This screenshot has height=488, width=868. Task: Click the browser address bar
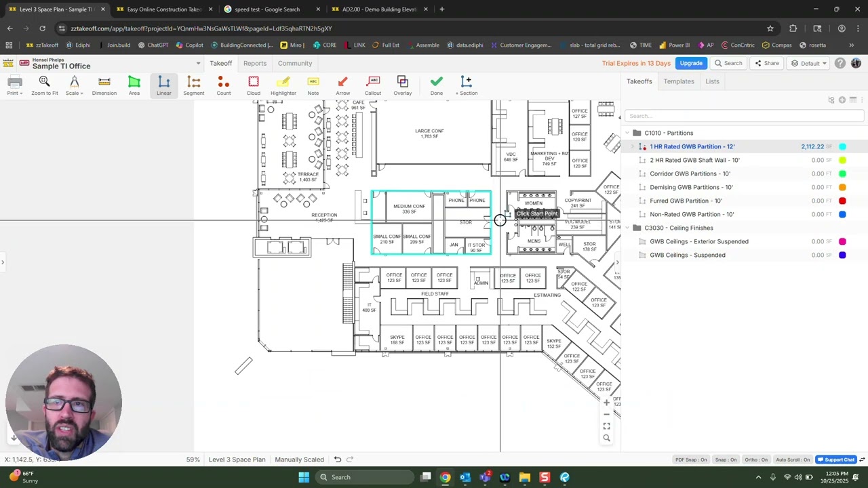click(414, 28)
